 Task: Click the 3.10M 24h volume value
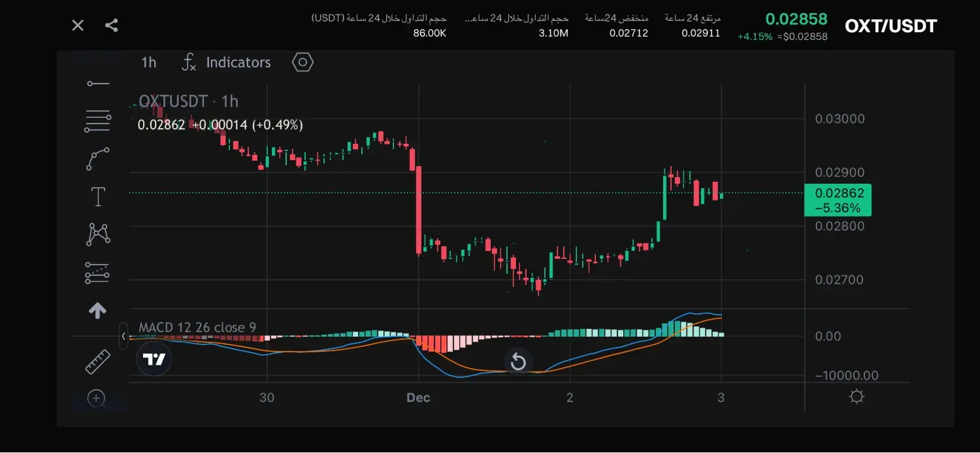pyautogui.click(x=553, y=33)
